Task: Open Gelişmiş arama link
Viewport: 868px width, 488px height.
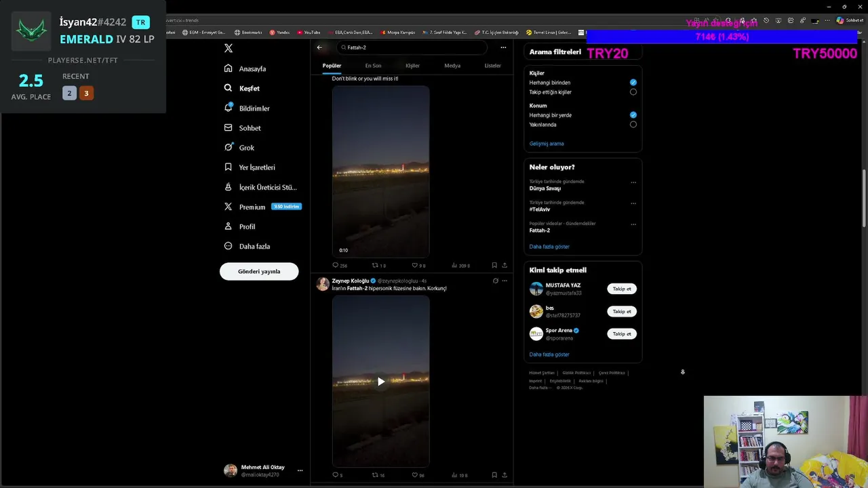Action: pos(547,144)
